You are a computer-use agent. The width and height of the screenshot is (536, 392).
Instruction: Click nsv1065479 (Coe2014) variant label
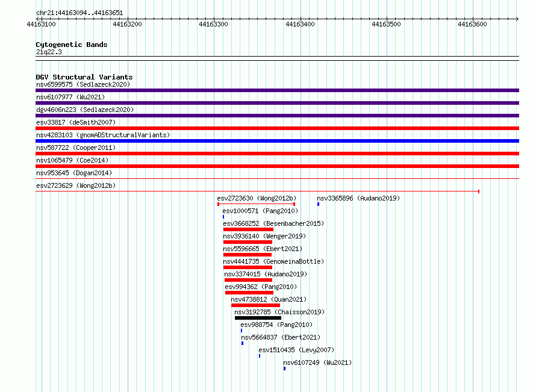pos(72,160)
